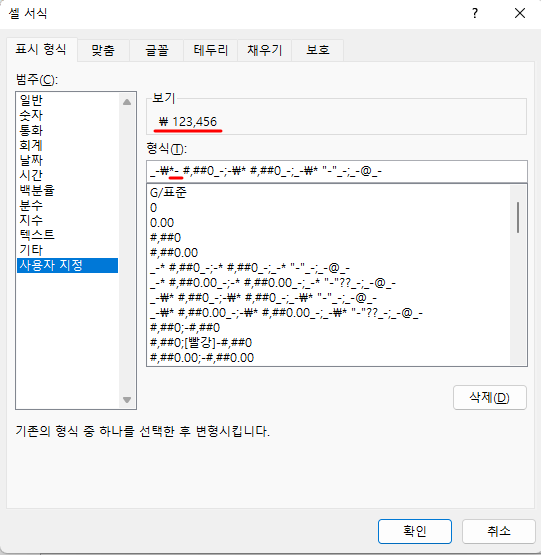
Task: Click into the 형식 format code field
Action: pyautogui.click(x=337, y=172)
